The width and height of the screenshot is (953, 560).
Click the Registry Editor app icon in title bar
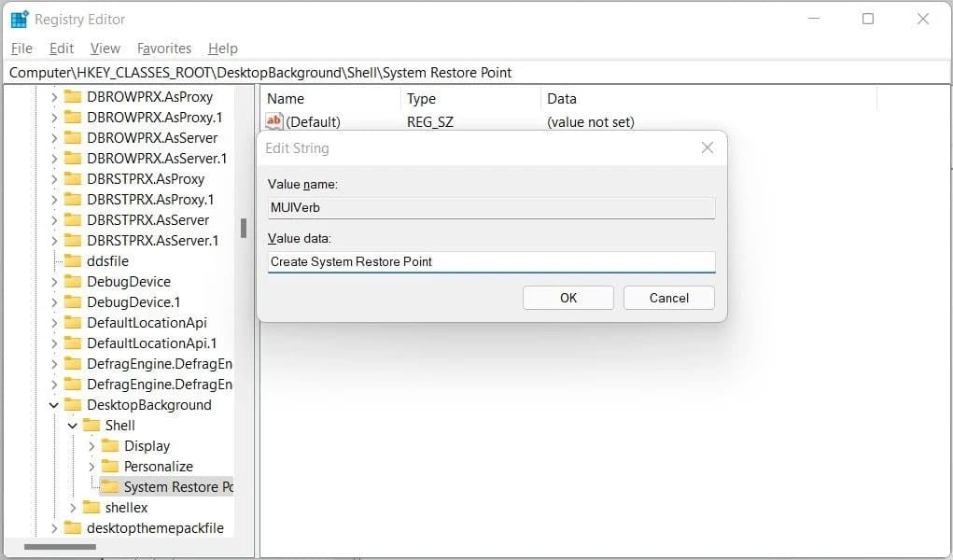point(19,19)
